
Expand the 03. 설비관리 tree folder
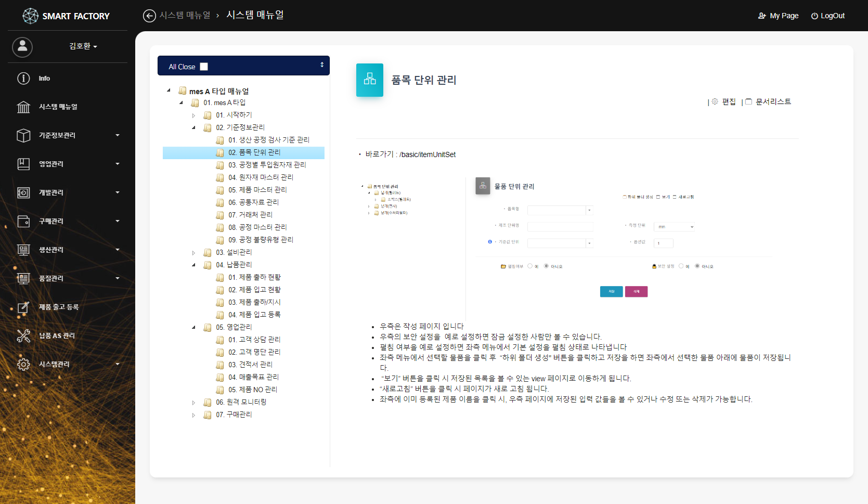(x=193, y=253)
